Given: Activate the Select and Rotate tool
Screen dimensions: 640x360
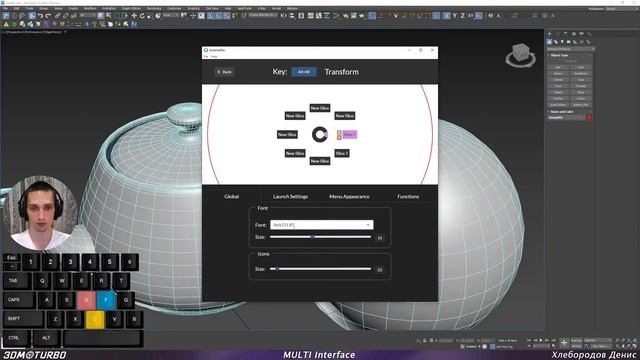Looking at the screenshot, I should pyautogui.click(x=142, y=16).
